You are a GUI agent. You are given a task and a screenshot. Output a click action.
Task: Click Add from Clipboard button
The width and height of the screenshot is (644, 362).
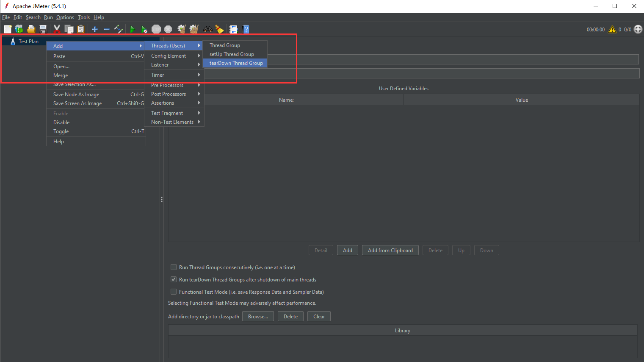tap(390, 250)
